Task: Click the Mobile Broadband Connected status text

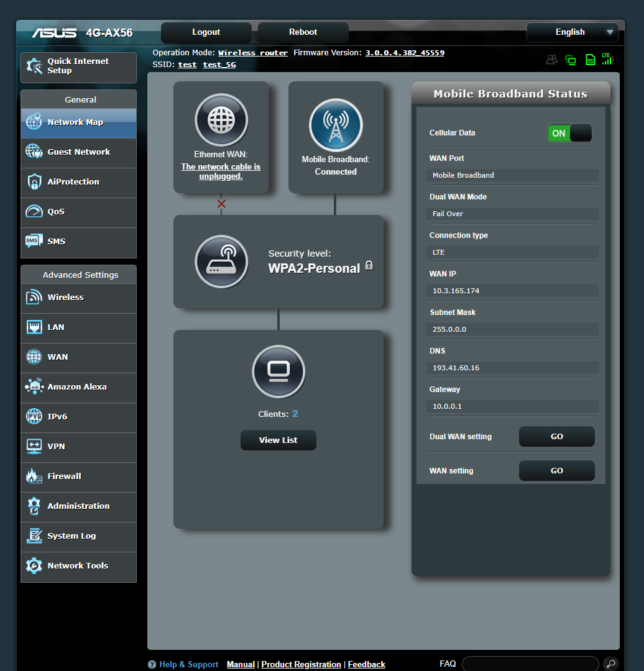Action: 336,171
